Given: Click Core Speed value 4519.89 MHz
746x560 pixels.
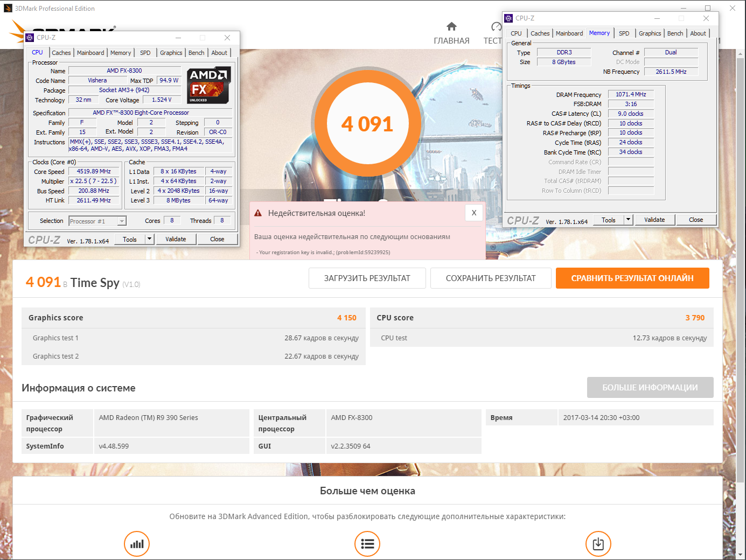Looking at the screenshot, I should click(x=94, y=171).
